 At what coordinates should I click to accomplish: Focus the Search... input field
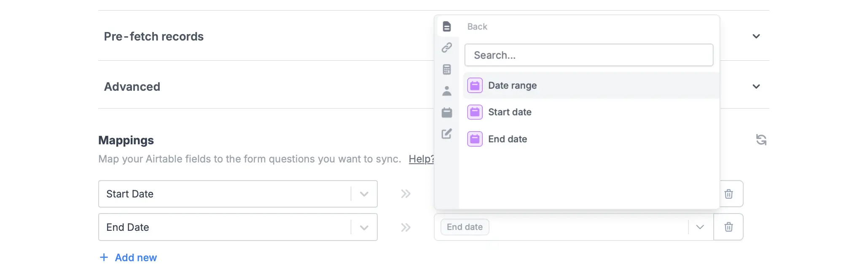[x=589, y=55]
